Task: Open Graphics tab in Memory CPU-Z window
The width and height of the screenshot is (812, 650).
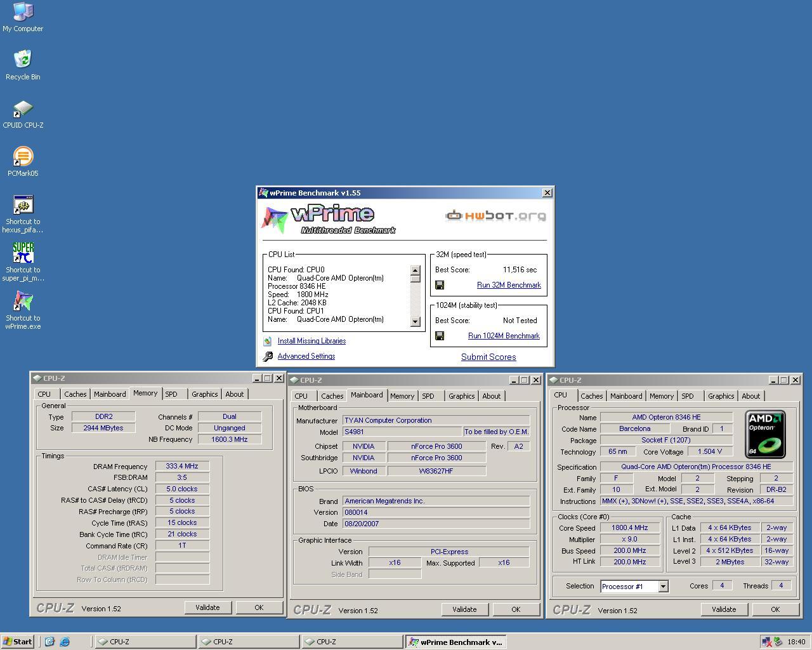Action: [x=205, y=394]
